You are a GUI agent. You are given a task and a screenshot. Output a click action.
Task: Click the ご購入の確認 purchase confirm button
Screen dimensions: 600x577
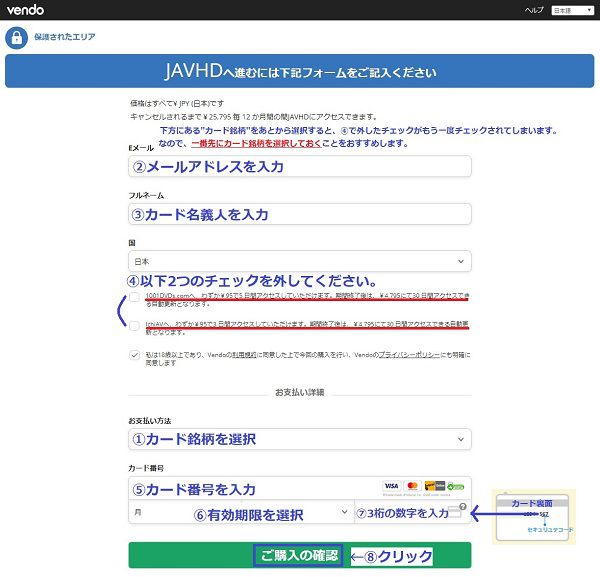(300, 555)
